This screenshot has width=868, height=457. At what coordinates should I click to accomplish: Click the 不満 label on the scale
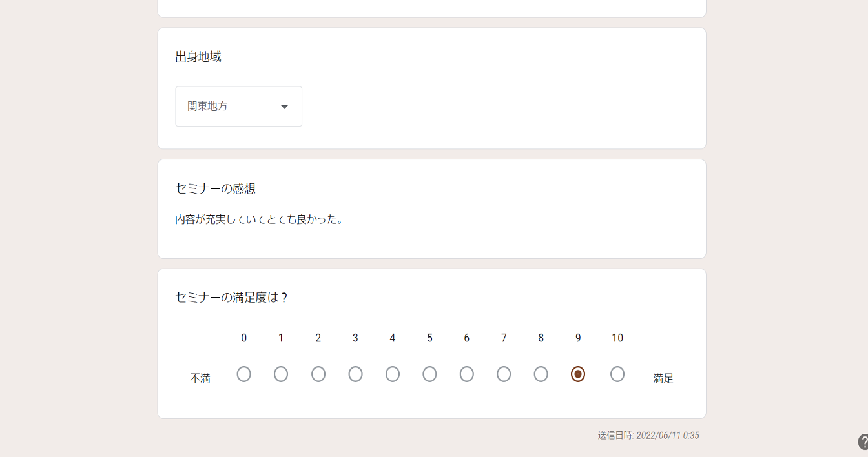(x=200, y=379)
